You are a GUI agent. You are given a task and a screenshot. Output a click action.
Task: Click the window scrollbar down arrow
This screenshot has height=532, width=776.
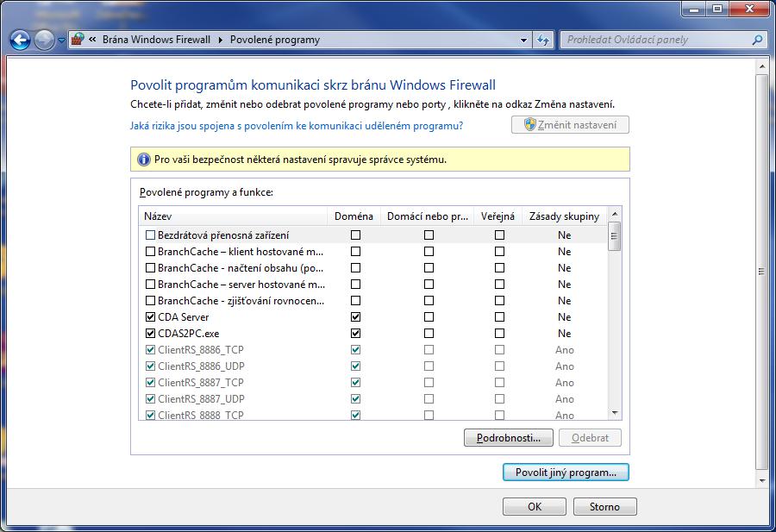point(762,481)
